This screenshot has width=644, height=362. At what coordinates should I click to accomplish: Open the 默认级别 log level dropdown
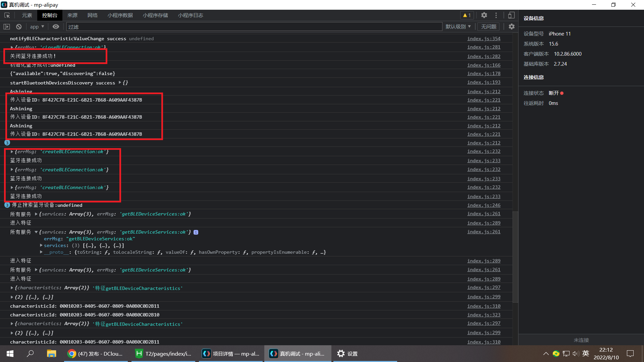click(x=458, y=27)
